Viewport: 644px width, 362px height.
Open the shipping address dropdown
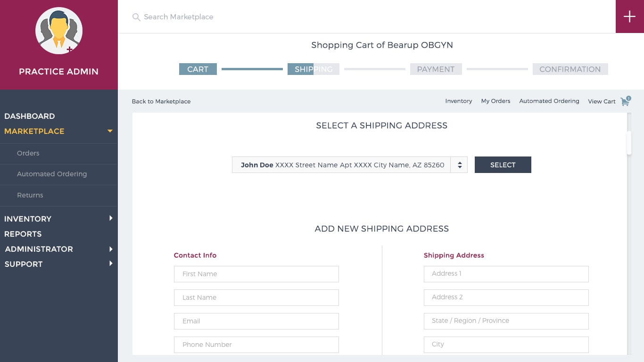pos(459,165)
